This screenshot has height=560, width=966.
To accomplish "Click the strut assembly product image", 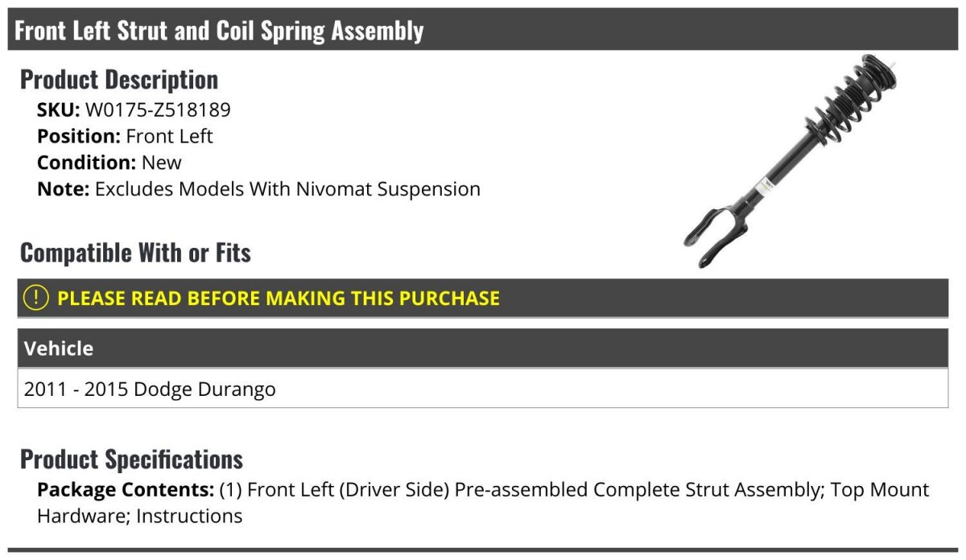I will 789,161.
